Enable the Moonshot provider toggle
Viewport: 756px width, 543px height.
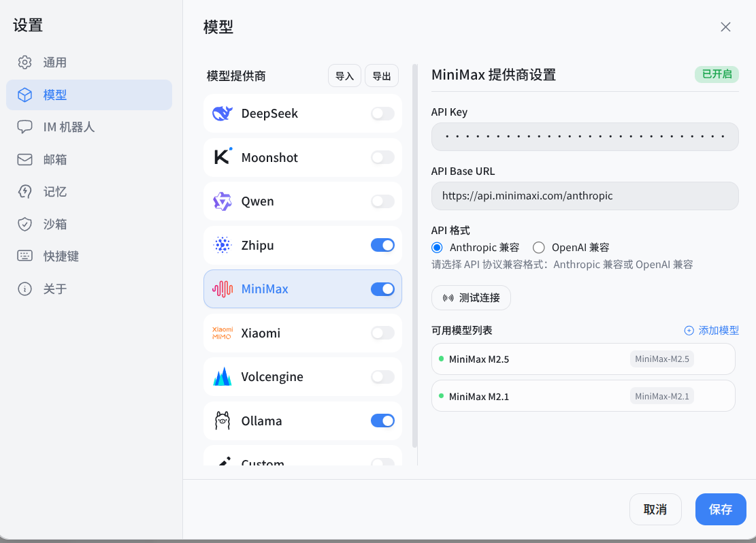point(382,157)
